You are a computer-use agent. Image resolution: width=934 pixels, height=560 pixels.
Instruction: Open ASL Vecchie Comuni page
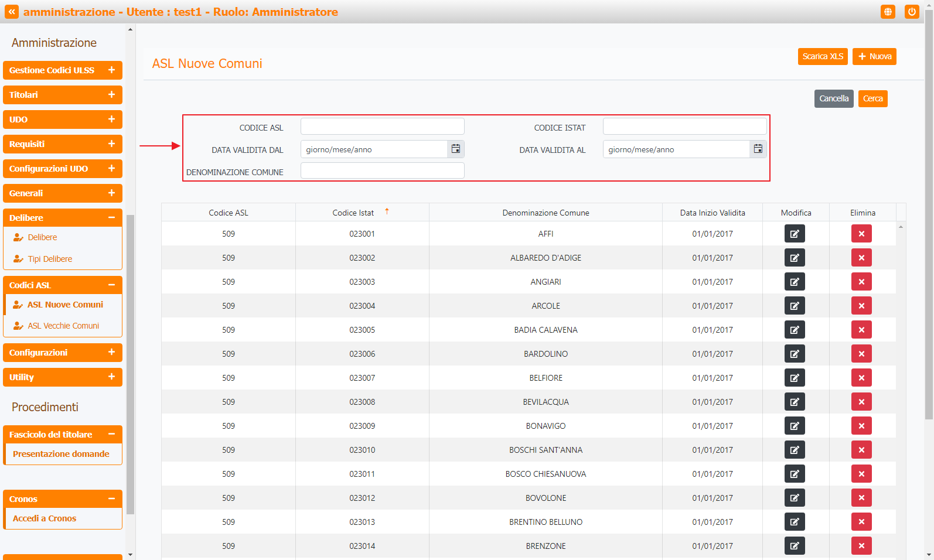[63, 326]
